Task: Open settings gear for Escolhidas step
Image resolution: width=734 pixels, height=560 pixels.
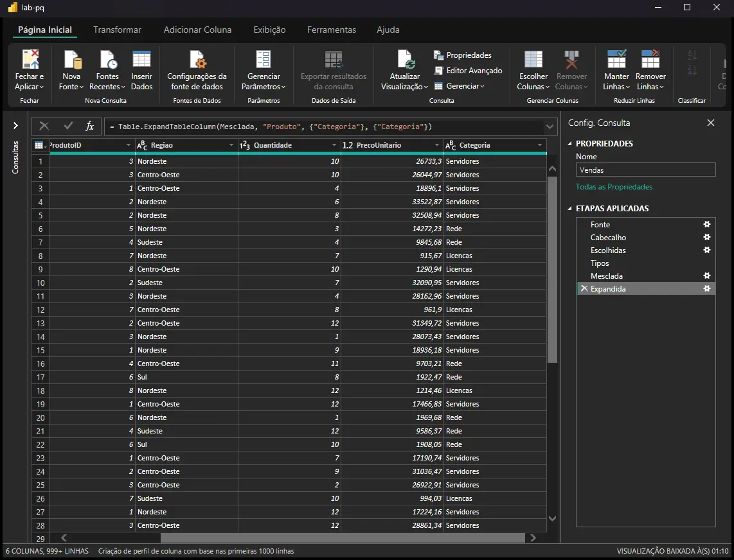Action: click(x=707, y=250)
